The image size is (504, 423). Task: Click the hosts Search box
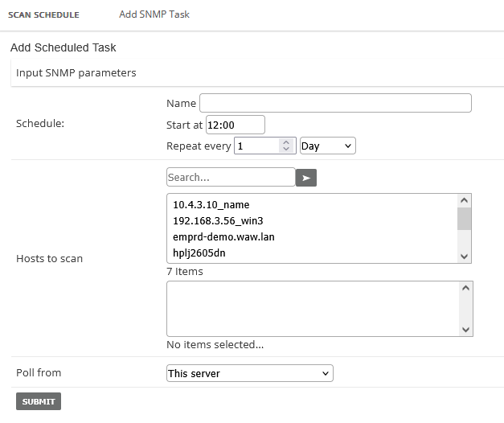(231, 177)
